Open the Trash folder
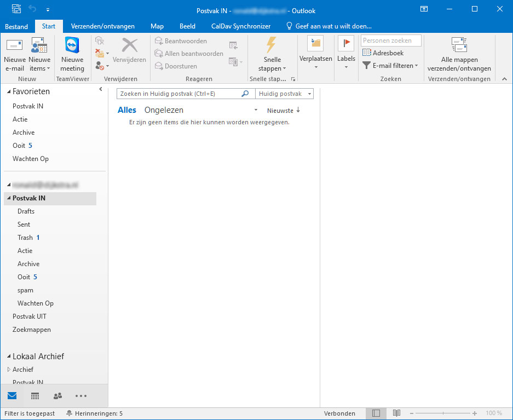Image resolution: width=513 pixels, height=420 pixels. click(25, 238)
